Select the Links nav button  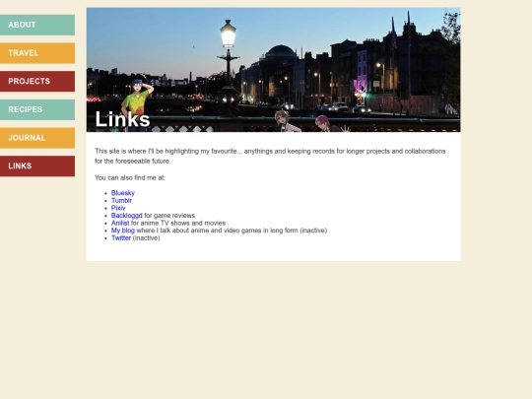(x=37, y=166)
